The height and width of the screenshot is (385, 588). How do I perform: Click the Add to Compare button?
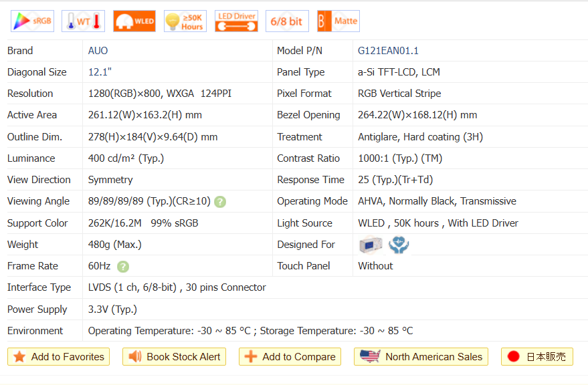[x=290, y=357]
